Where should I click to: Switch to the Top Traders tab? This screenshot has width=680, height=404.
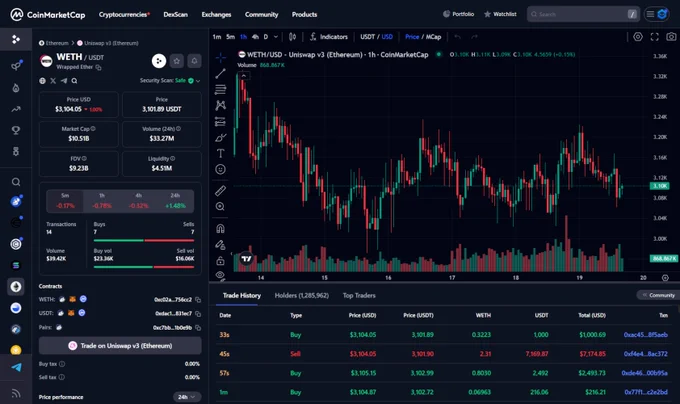click(x=359, y=295)
